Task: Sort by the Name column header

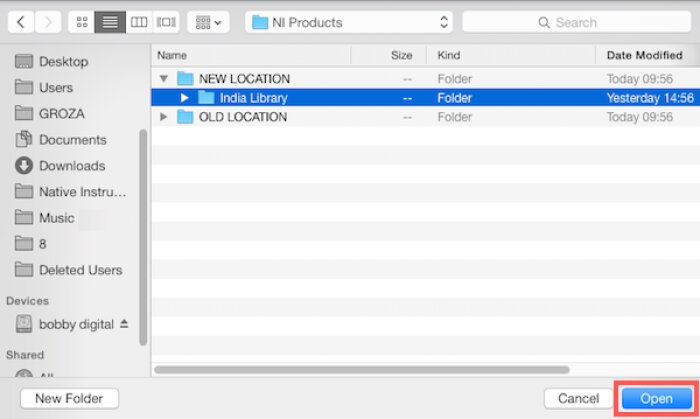Action: (x=251, y=55)
